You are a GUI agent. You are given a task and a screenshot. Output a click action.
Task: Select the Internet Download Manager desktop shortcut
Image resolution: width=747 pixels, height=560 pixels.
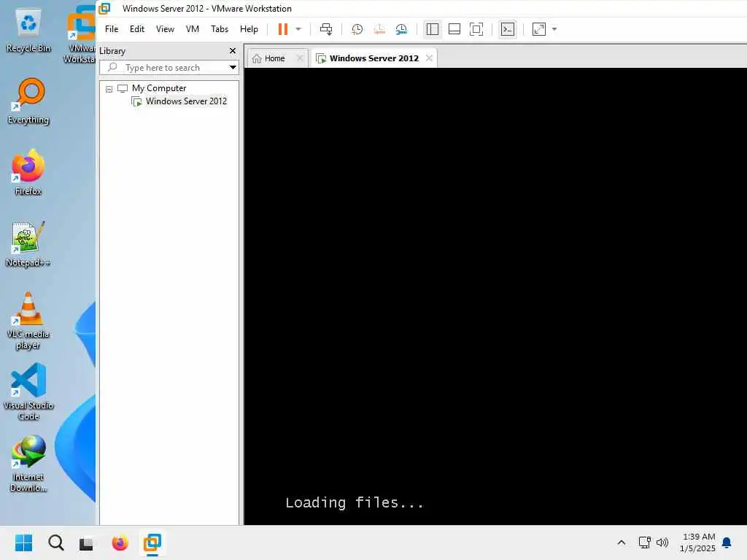pos(28,463)
